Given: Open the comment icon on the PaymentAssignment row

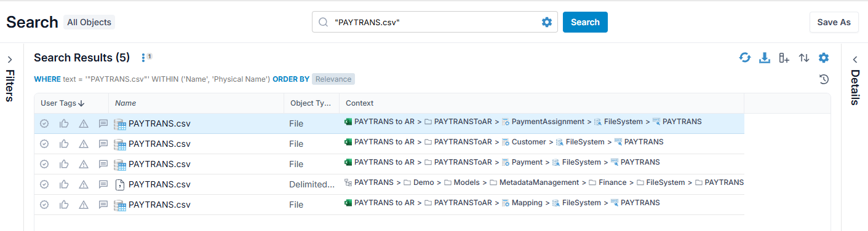Looking at the screenshot, I should click(103, 123).
